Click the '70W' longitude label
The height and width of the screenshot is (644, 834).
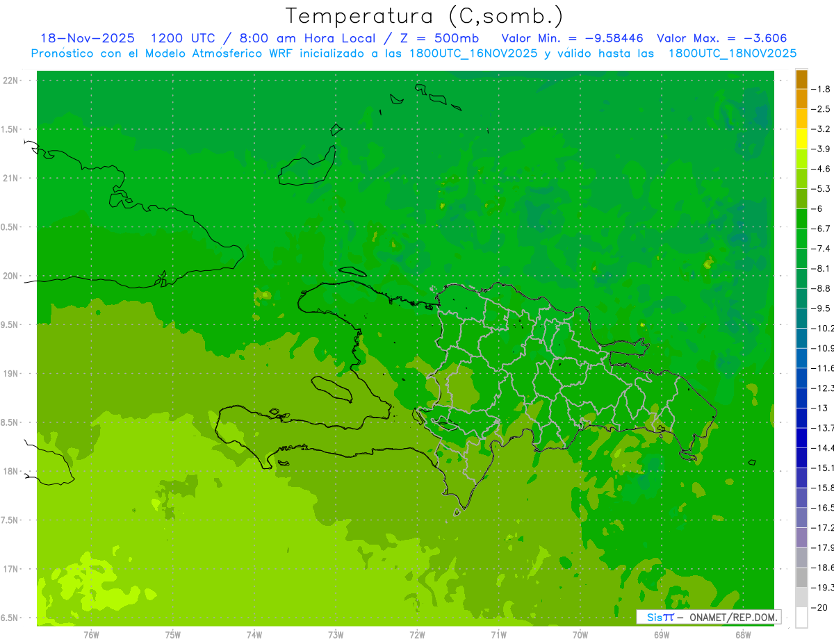(580, 635)
